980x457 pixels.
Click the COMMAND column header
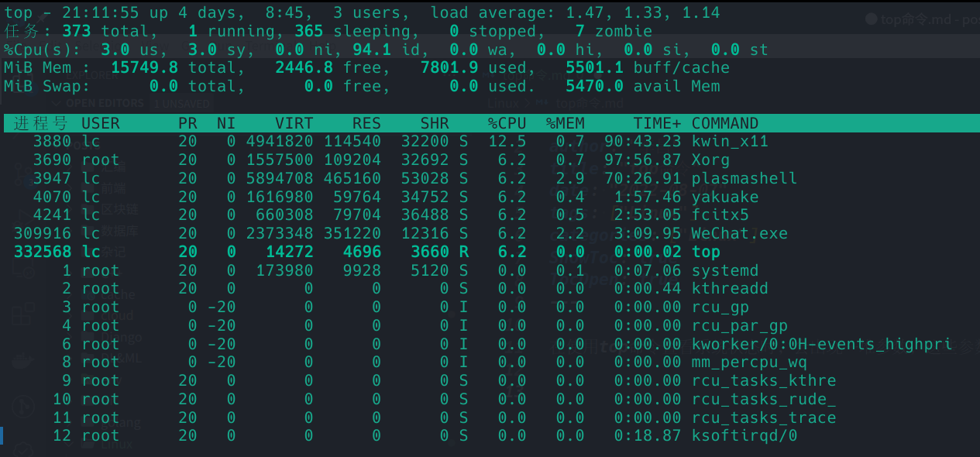(725, 123)
